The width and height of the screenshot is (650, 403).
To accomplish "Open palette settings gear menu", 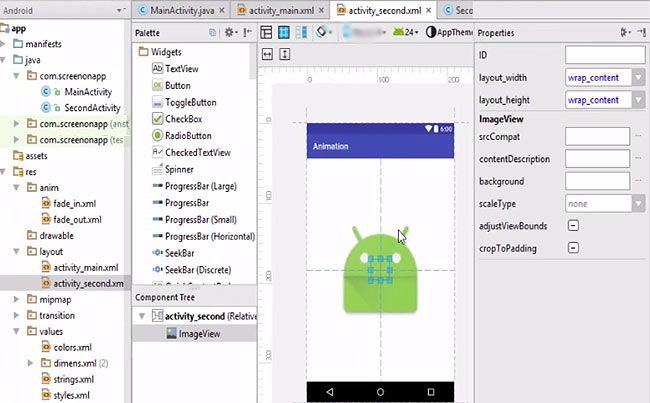I will 230,32.
